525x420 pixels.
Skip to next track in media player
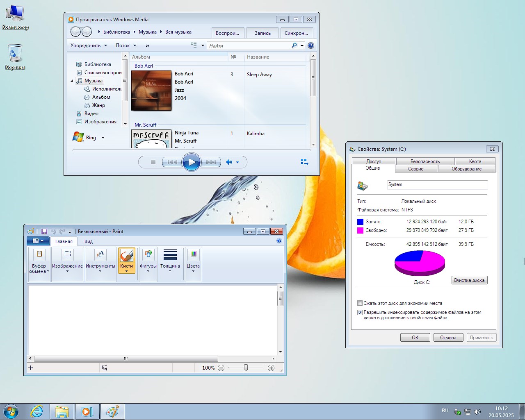pos(211,162)
